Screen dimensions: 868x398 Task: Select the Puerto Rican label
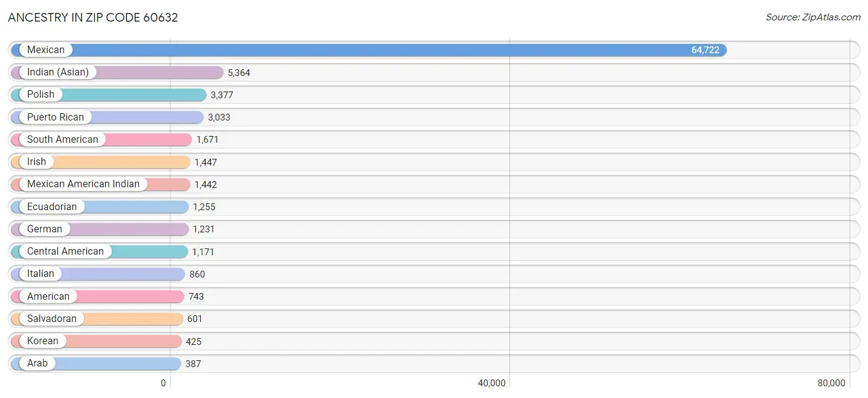click(56, 117)
